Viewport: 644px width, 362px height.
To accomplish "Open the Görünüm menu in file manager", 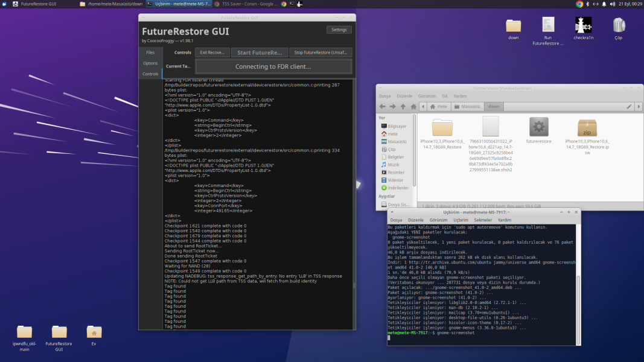I will pos(427,96).
